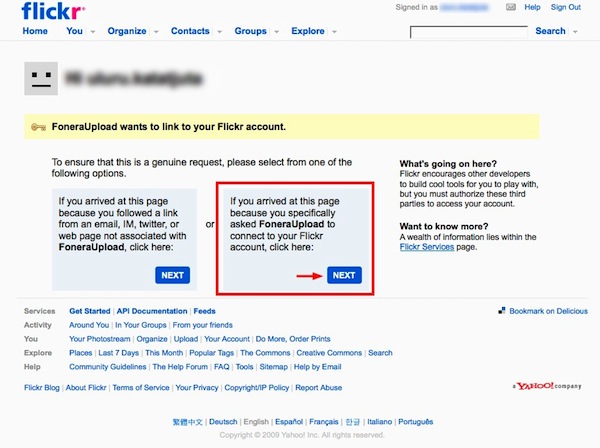
Task: Open the Organize menu item
Action: pos(127,31)
